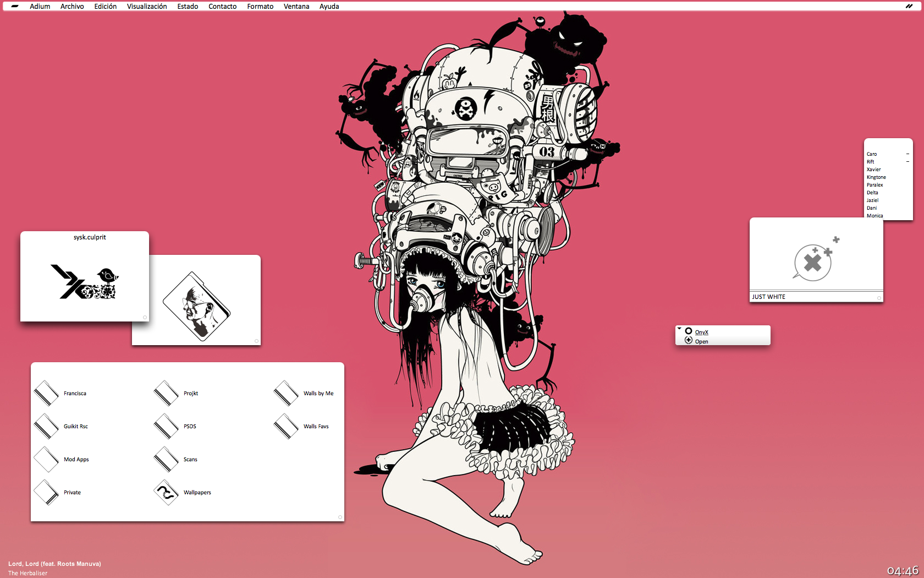The width and height of the screenshot is (924, 578).
Task: Select contact Kingtone in the contact list
Action: [877, 177]
